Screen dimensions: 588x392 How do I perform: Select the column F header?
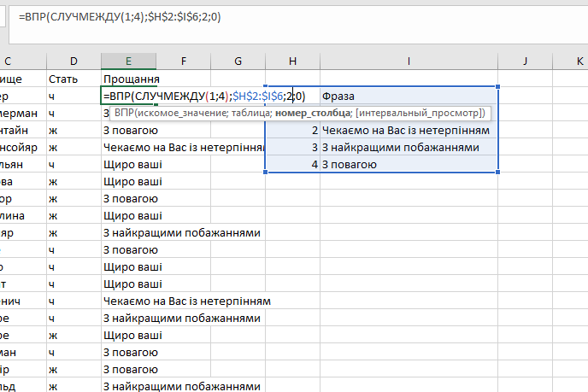[x=183, y=61]
